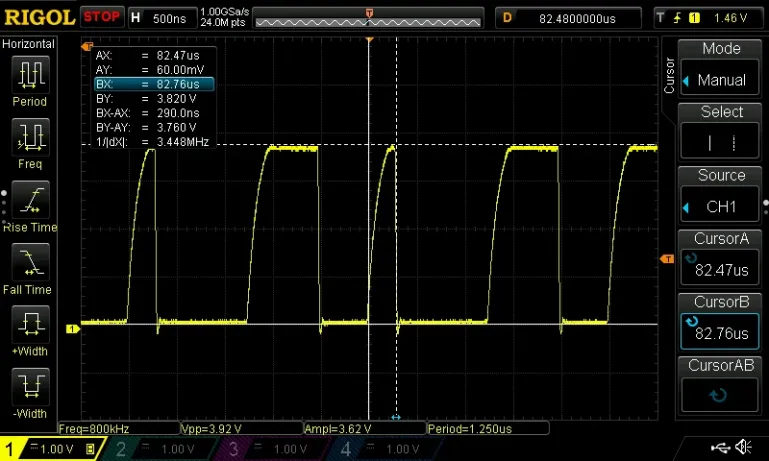Toggle channel 1 at 1.00 V
This screenshot has width=769, height=461.
[51, 449]
